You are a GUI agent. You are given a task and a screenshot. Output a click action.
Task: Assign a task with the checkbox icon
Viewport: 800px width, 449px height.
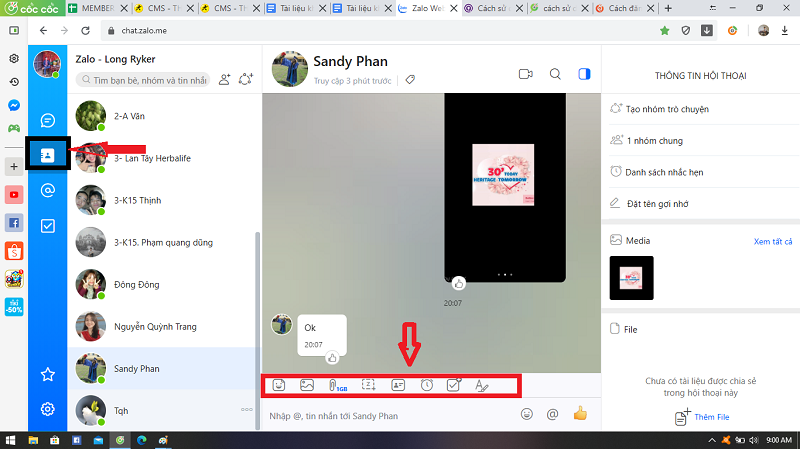click(x=454, y=385)
